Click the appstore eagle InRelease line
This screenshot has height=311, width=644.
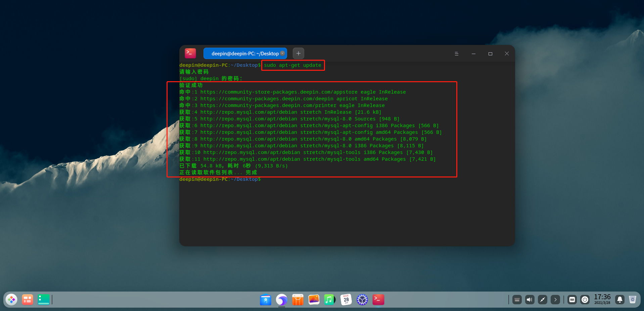pyautogui.click(x=292, y=92)
